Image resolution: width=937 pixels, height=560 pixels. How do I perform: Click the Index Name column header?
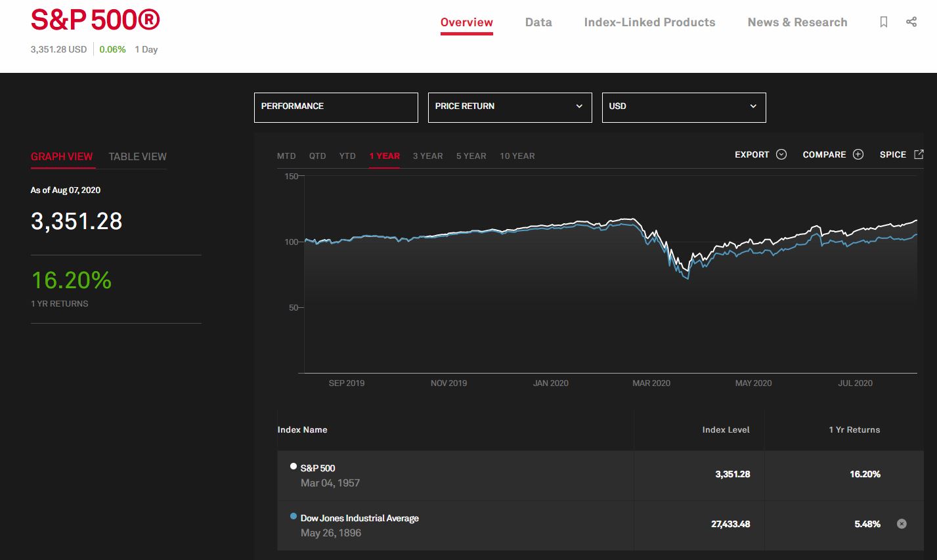[x=302, y=429]
